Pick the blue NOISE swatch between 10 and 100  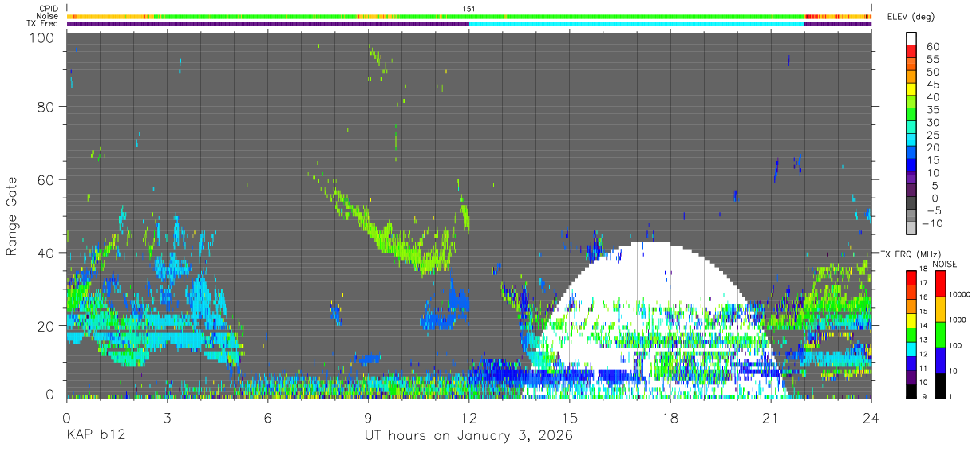[940, 360]
